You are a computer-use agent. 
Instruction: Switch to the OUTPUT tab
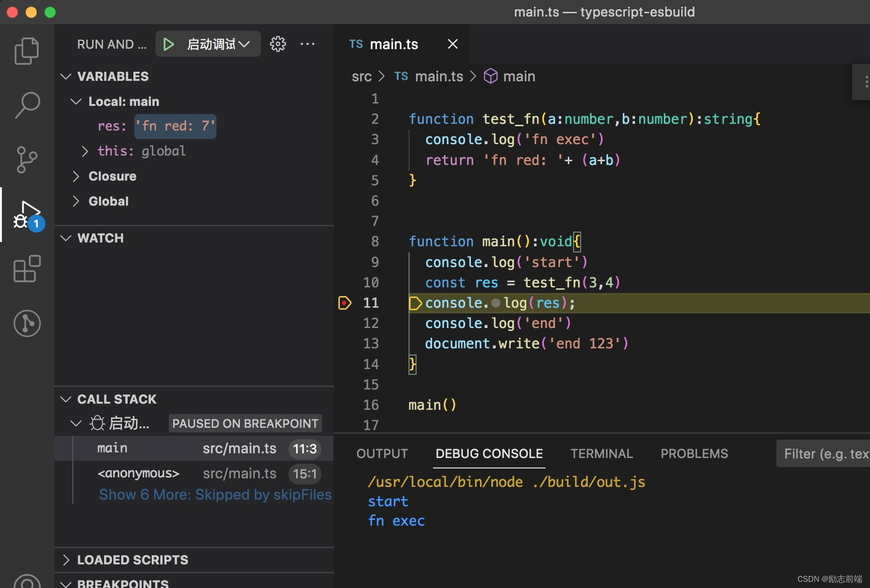[x=382, y=454]
